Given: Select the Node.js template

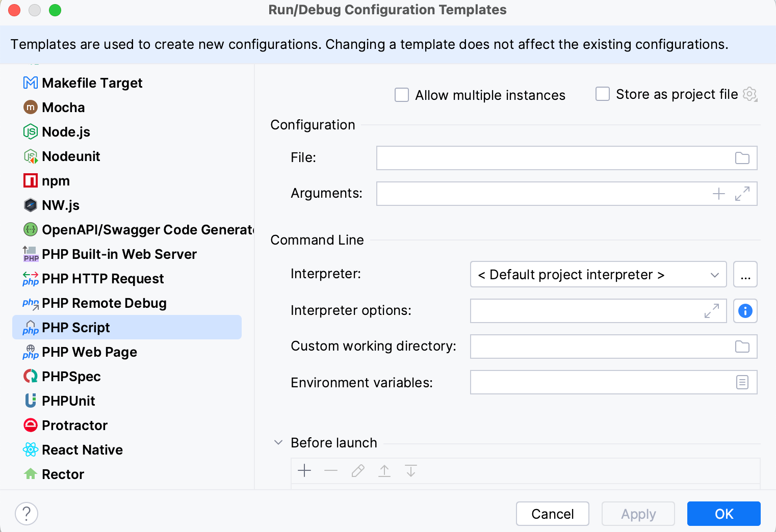Looking at the screenshot, I should click(127, 131).
